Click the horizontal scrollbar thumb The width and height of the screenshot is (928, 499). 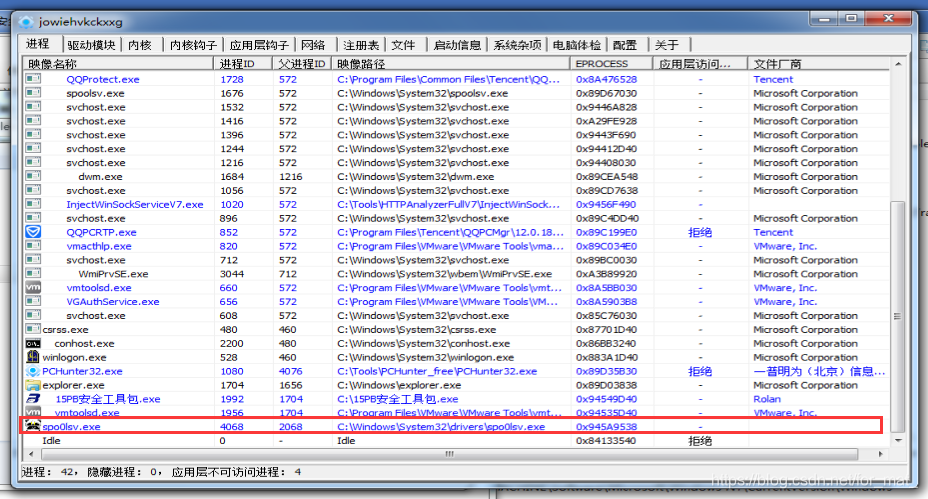[x=449, y=454]
